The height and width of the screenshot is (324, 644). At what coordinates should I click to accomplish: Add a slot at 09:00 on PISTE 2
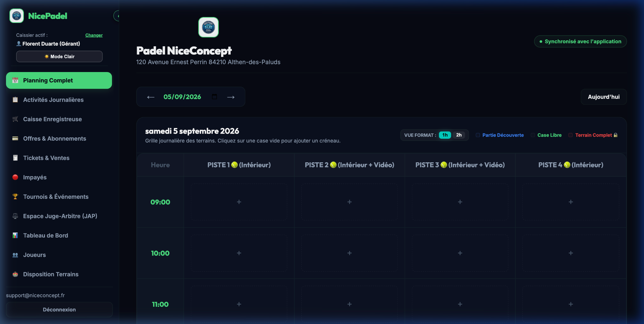349,202
